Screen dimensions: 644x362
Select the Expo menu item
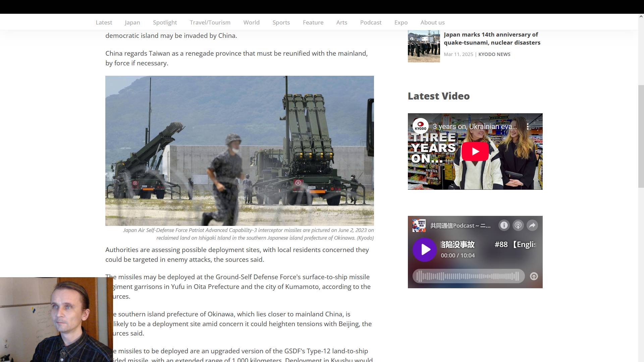click(401, 22)
